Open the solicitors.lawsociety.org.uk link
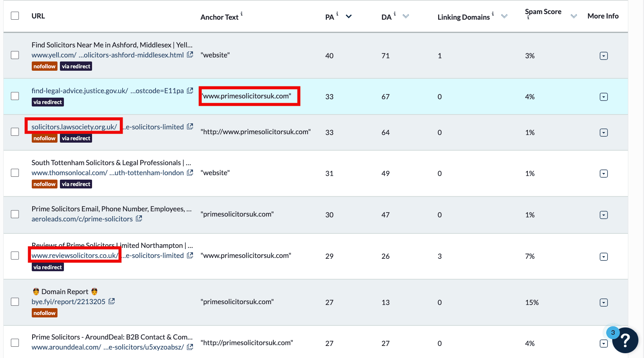Image resolution: width=644 pixels, height=358 pixels. point(74,127)
